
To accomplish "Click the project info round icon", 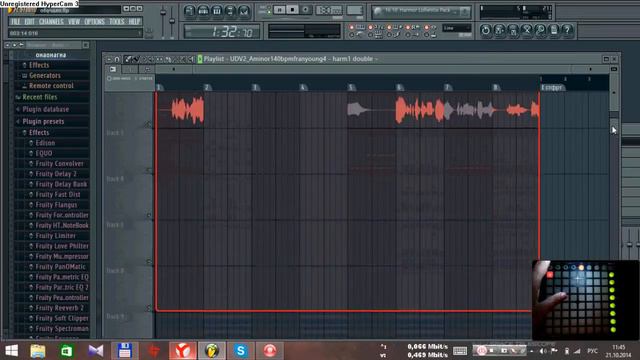I will click(x=554, y=30).
